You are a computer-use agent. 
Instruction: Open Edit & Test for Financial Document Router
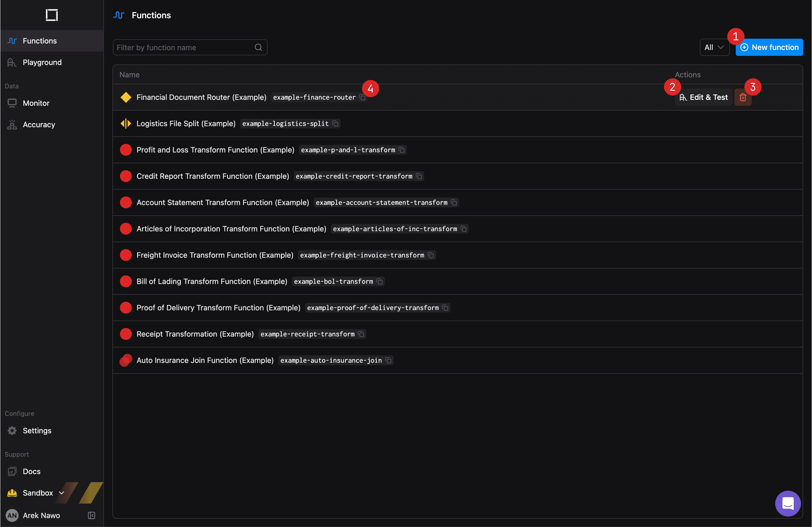click(703, 97)
